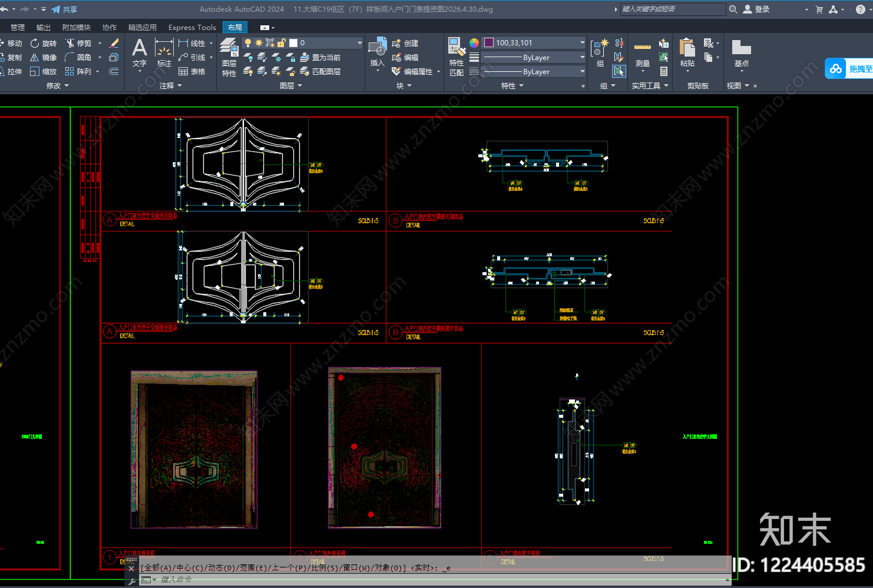Screen dimensions: 873x588
Task: Click the Rotate (旋转) tool icon
Action: [35, 43]
